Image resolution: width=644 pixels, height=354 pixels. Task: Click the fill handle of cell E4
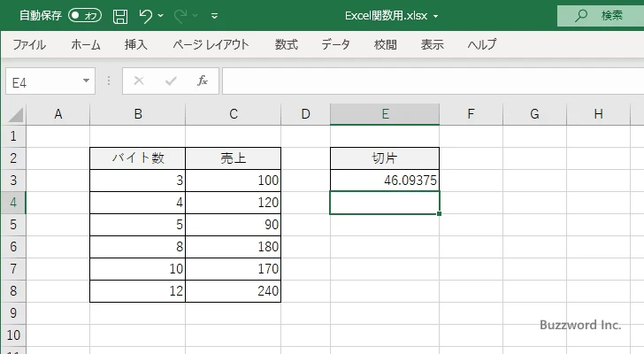point(439,213)
